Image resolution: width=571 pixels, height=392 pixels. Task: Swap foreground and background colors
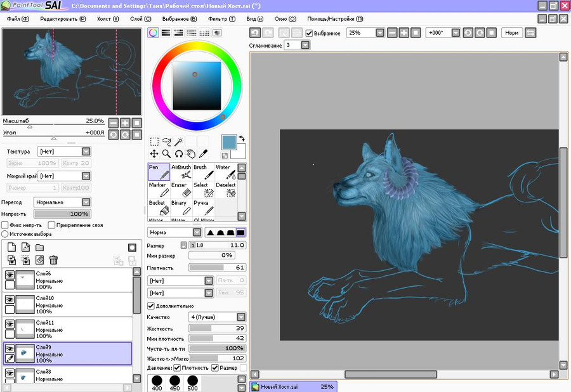(x=242, y=138)
